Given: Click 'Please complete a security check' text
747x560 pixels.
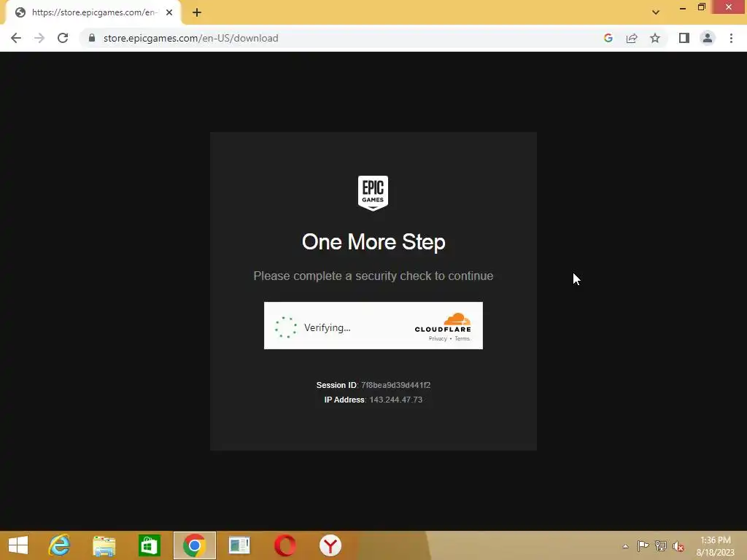Looking at the screenshot, I should click(373, 276).
